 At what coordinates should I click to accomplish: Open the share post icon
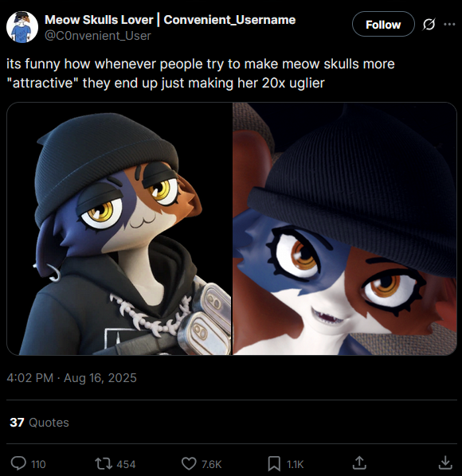[x=359, y=462]
